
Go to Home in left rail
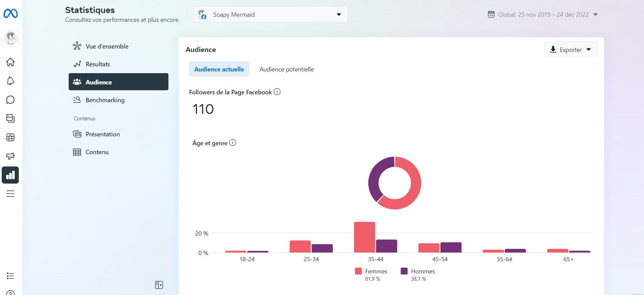click(10, 62)
